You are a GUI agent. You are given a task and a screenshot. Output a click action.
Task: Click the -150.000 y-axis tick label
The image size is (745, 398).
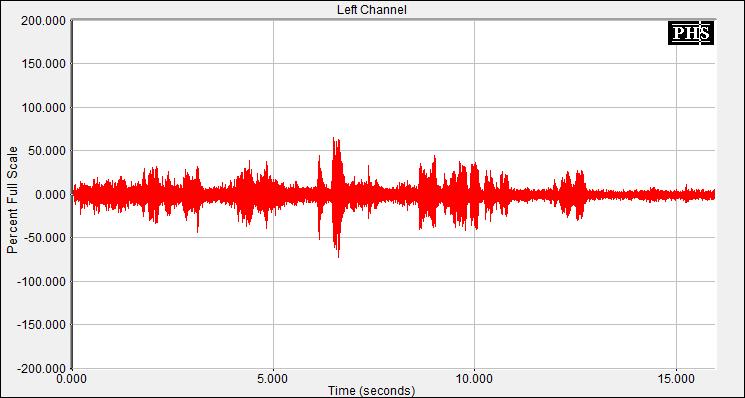point(42,325)
